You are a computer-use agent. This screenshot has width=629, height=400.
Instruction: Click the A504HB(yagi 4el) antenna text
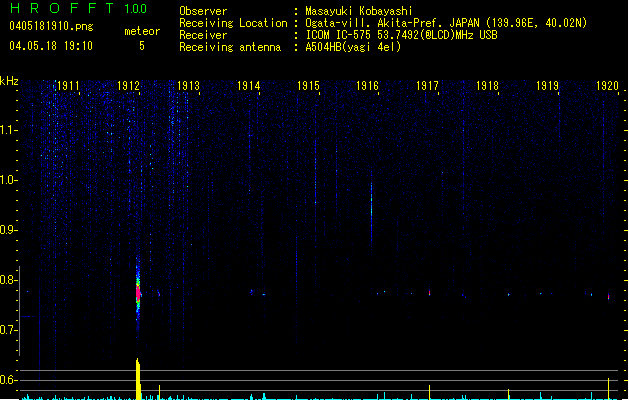(x=353, y=47)
